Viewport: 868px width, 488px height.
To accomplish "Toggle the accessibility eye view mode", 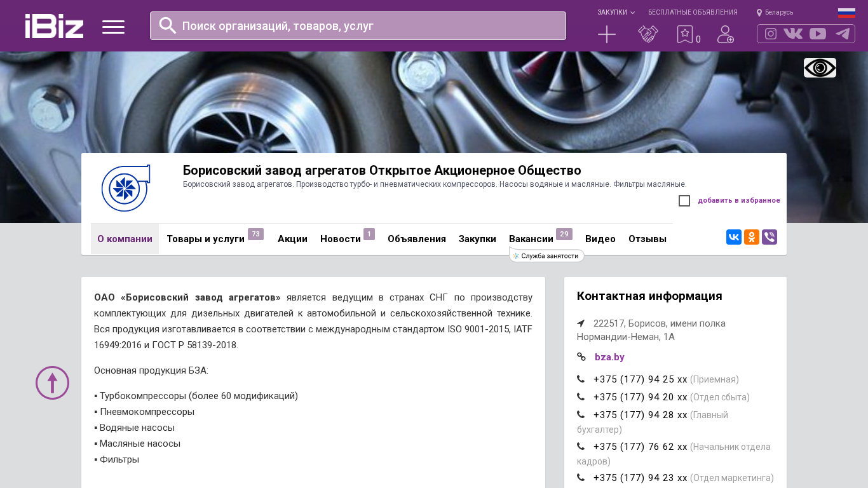I will point(820,67).
